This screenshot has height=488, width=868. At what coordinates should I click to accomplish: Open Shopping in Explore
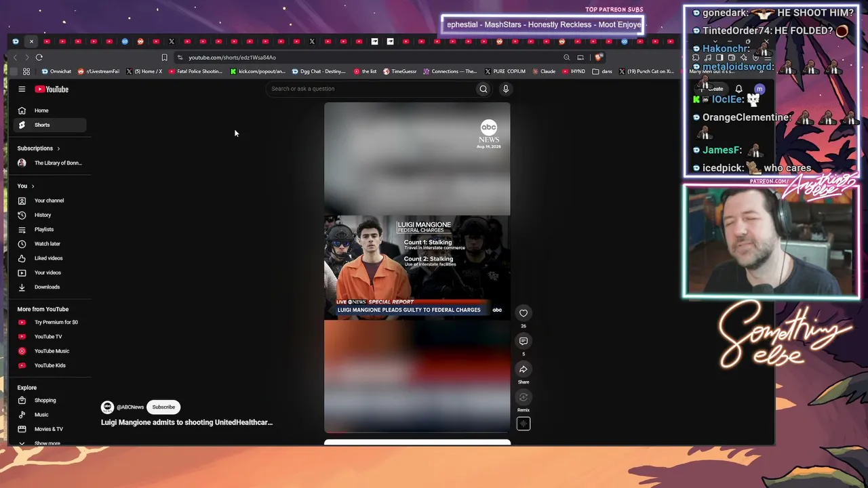coord(45,401)
